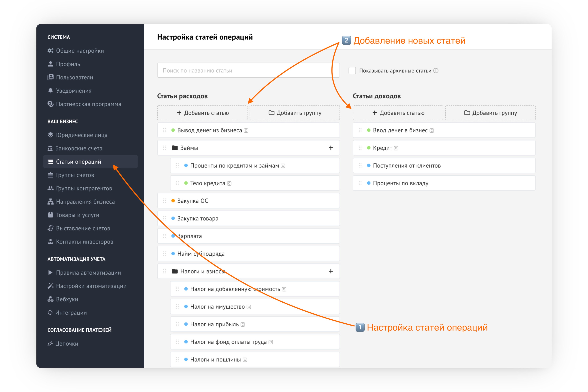Select Налог на прибыль article
This screenshot has width=588, height=392.
pos(255,324)
